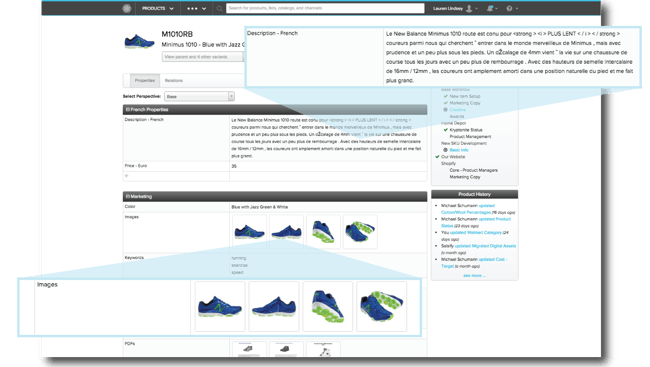Click 'see more ...' in Product History
650x367 pixels.
[474, 275]
